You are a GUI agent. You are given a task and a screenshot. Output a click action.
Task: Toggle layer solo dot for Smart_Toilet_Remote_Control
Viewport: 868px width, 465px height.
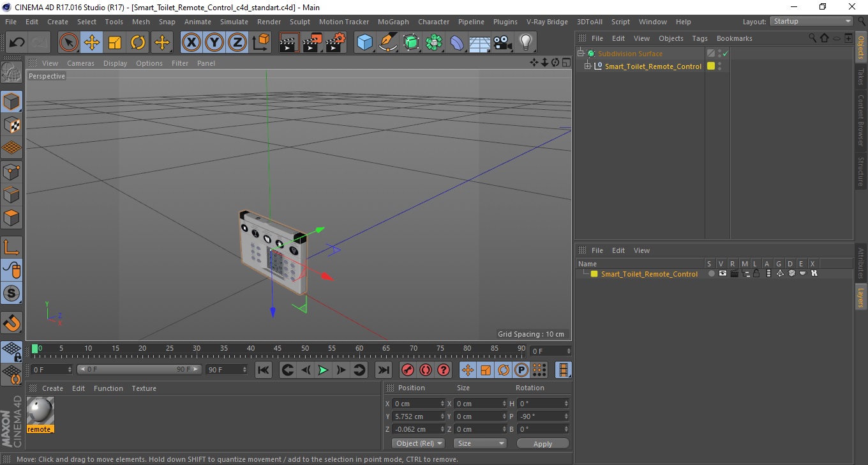[711, 273]
